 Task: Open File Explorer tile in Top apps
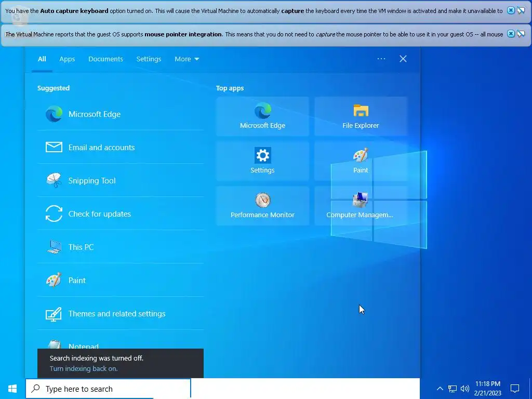point(361,116)
